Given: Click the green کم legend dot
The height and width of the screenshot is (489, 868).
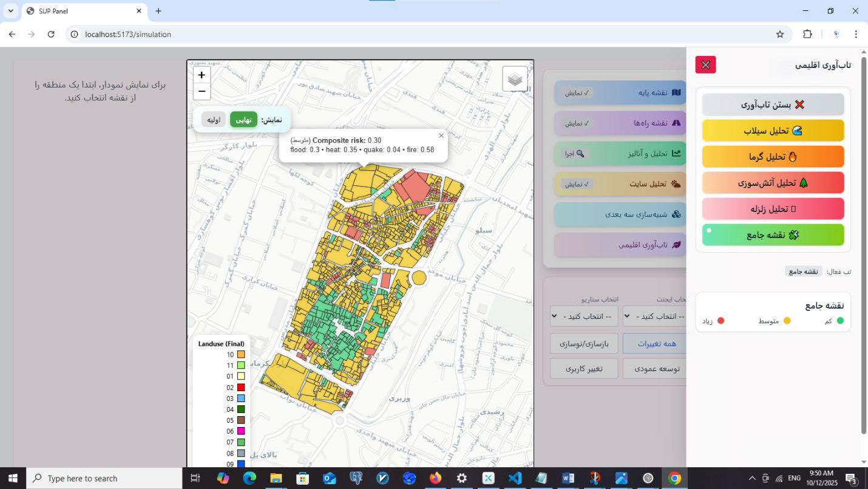Looking at the screenshot, I should coord(840,321).
